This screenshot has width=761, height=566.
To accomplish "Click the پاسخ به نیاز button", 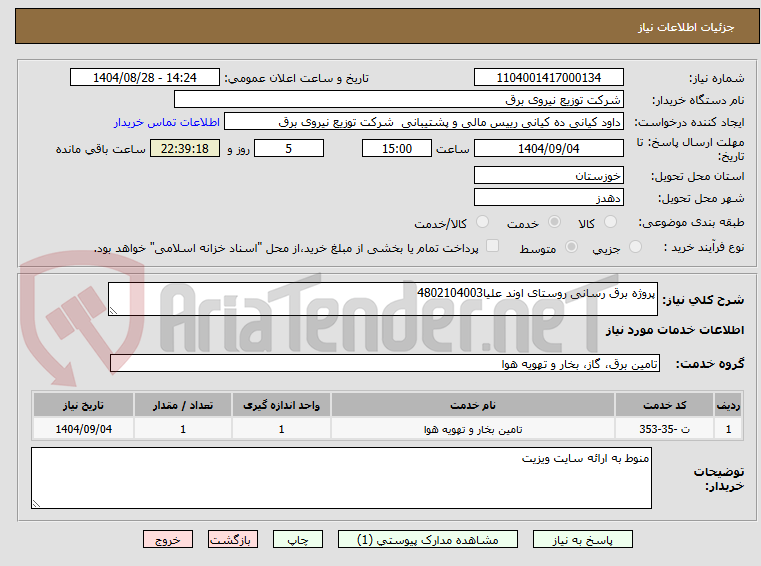I will click(582, 539).
